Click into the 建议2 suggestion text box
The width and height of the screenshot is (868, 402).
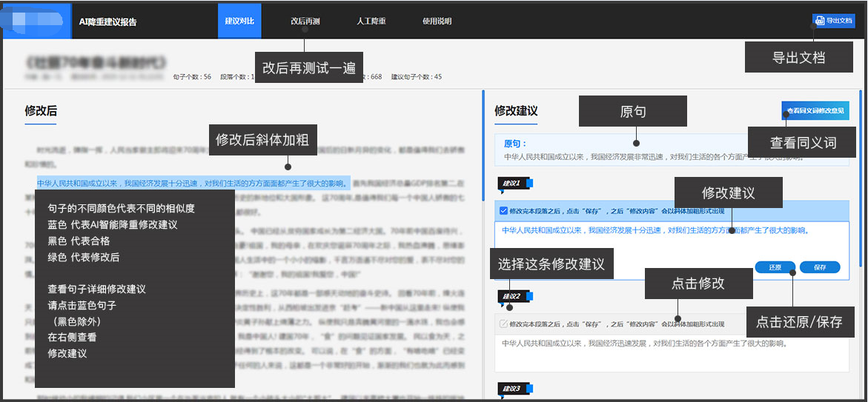click(x=672, y=352)
